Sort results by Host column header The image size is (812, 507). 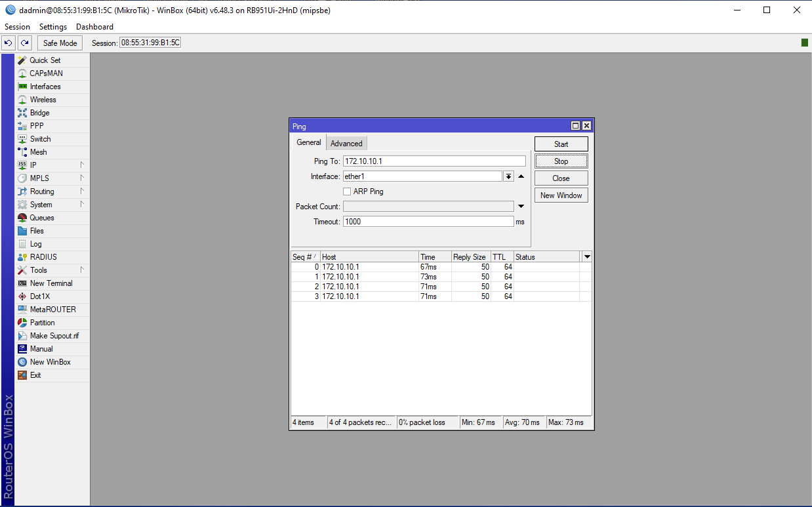point(369,257)
